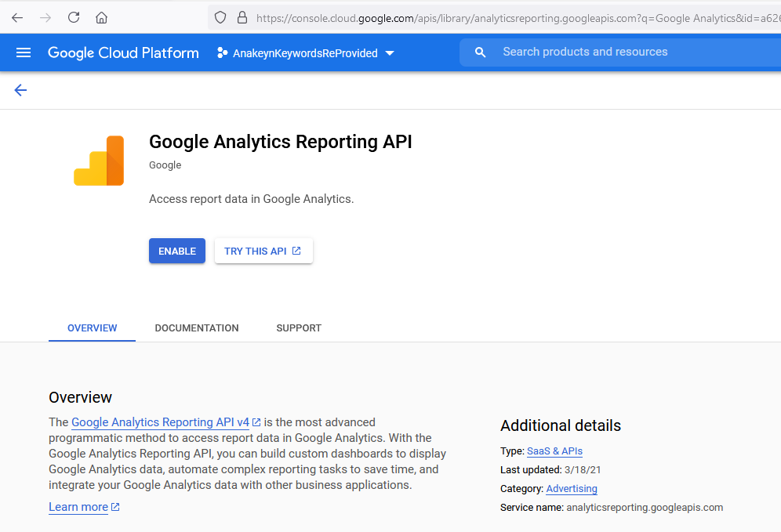Click the shield tracking protection icon
The width and height of the screenshot is (781, 532).
[x=220, y=18]
